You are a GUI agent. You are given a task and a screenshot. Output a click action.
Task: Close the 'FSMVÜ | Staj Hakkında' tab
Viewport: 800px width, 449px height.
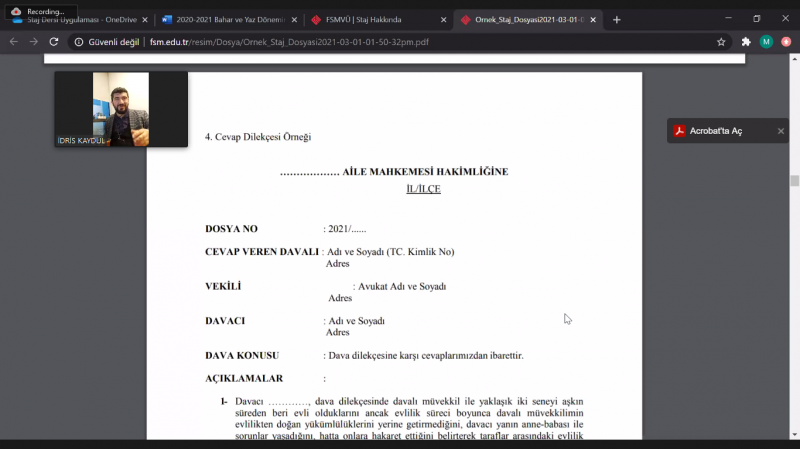(443, 20)
